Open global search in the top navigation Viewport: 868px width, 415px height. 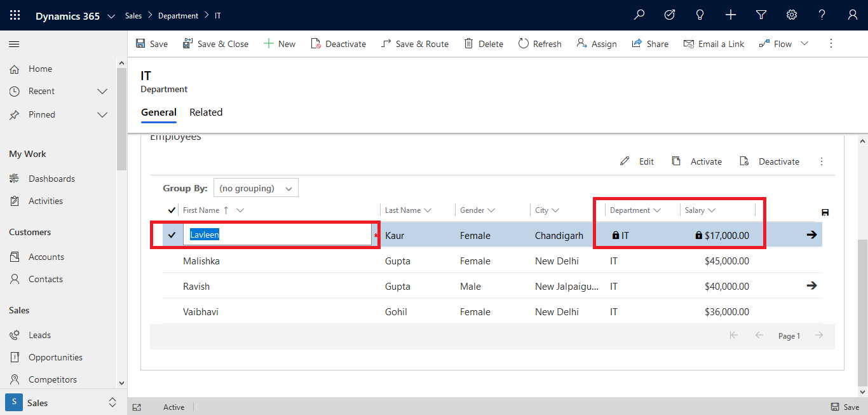coord(639,15)
